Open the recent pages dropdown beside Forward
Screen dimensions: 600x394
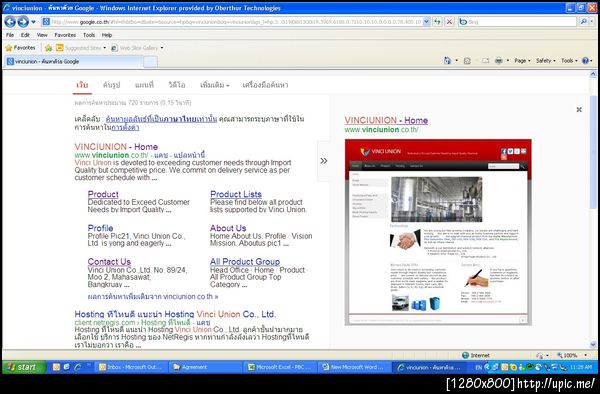33,22
